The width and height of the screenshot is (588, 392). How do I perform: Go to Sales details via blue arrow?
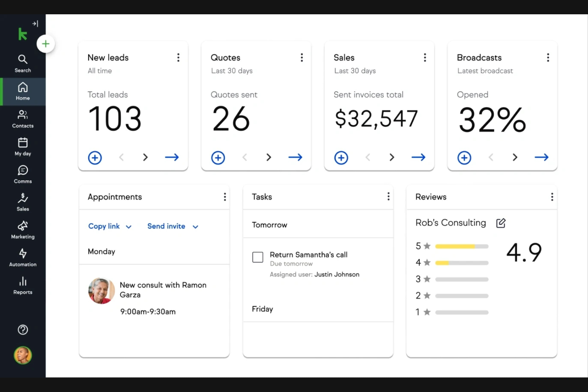click(x=418, y=157)
